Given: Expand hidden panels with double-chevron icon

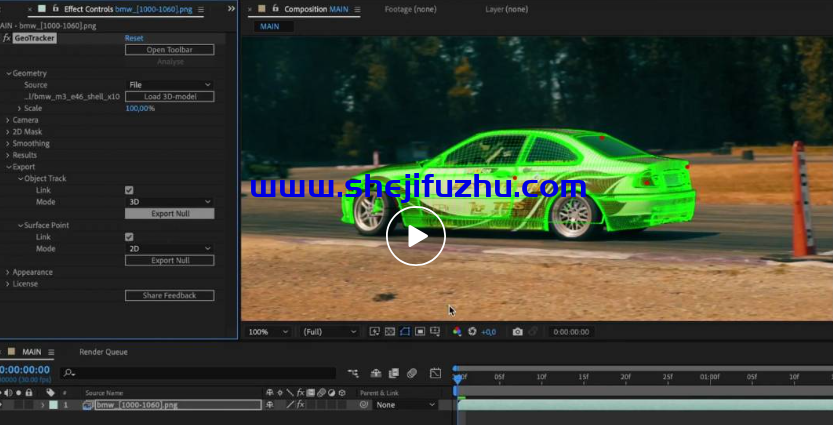Looking at the screenshot, I should (x=231, y=8).
